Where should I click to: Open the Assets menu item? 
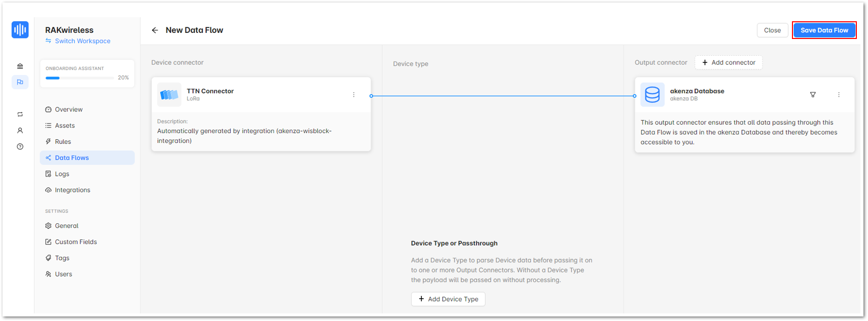(x=87, y=126)
